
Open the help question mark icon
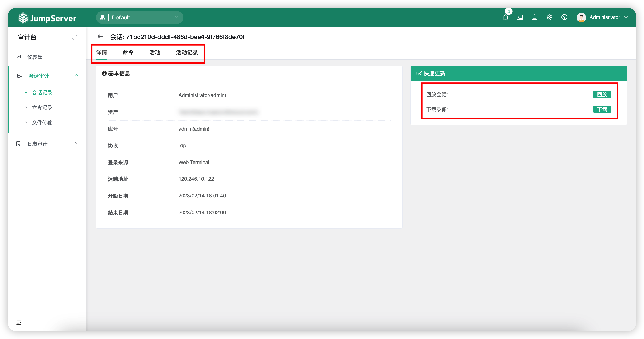[564, 17]
